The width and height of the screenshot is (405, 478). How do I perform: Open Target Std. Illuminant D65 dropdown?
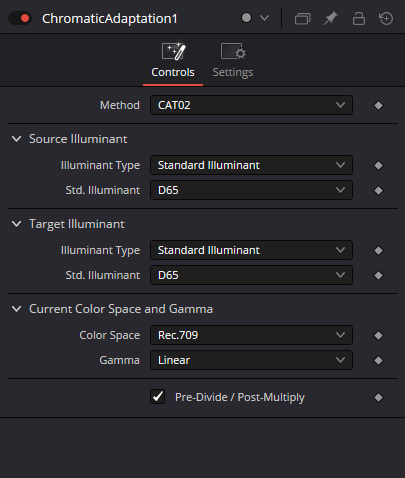tap(251, 275)
